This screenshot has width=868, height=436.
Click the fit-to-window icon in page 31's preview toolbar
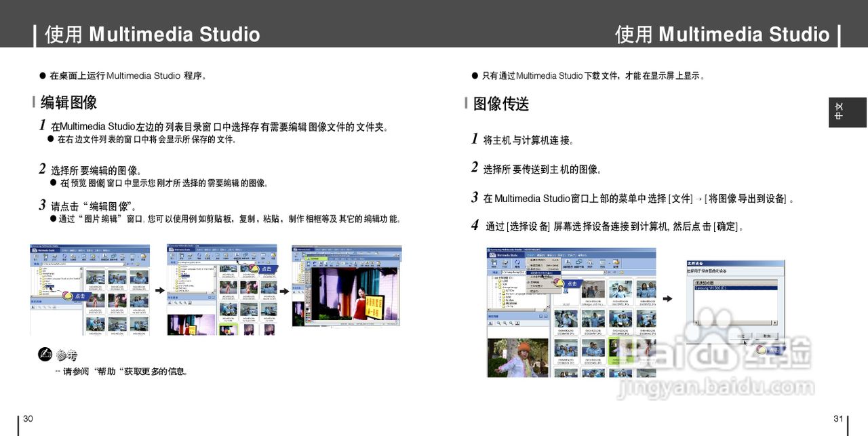pos(517,323)
